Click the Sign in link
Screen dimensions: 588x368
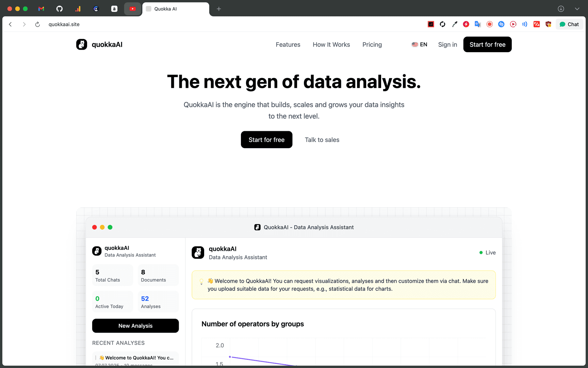(447, 45)
